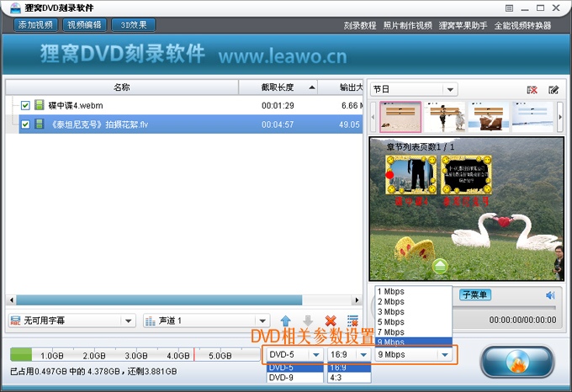Sort by the 名称 column header
This screenshot has width=572, height=392.
(122, 87)
